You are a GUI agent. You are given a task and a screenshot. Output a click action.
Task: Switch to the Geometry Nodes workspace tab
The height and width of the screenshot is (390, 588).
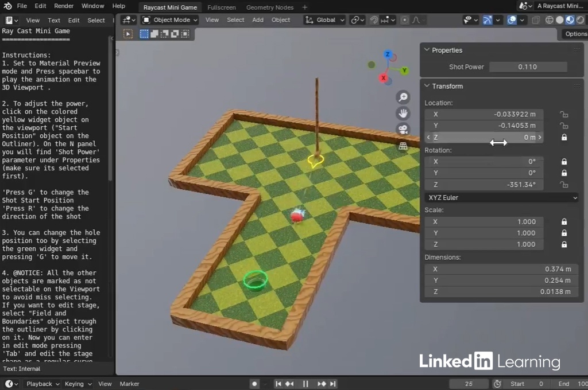coord(269,7)
